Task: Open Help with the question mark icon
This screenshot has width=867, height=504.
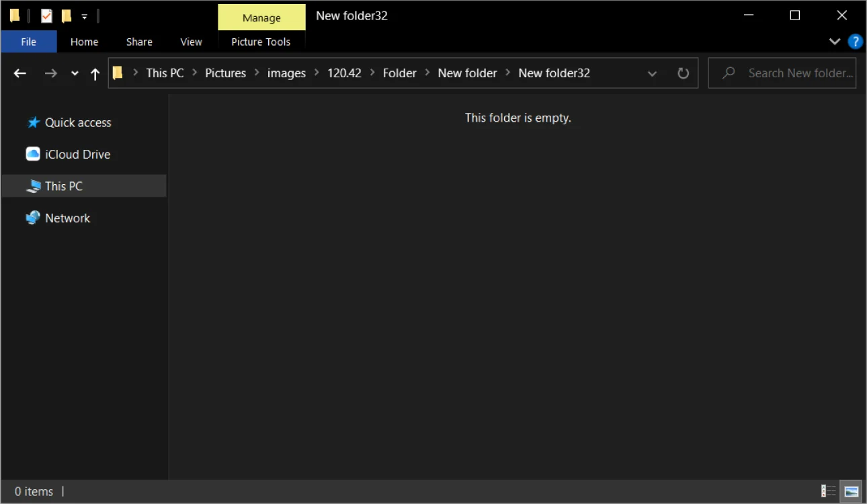Action: (x=855, y=42)
